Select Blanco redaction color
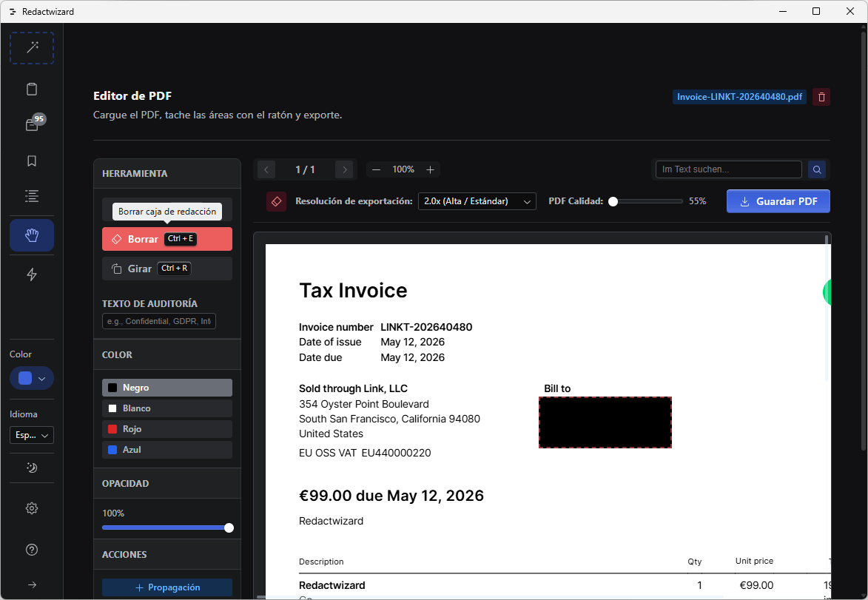This screenshot has height=600, width=868. pyautogui.click(x=167, y=408)
